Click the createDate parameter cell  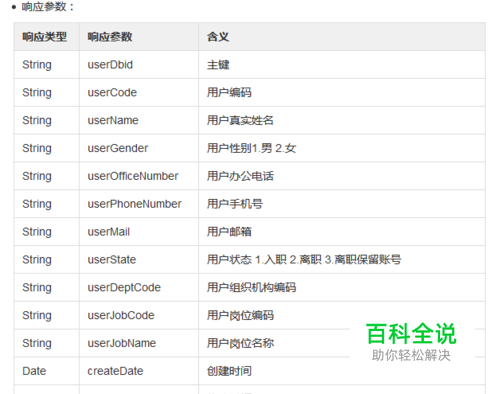pyautogui.click(x=139, y=371)
